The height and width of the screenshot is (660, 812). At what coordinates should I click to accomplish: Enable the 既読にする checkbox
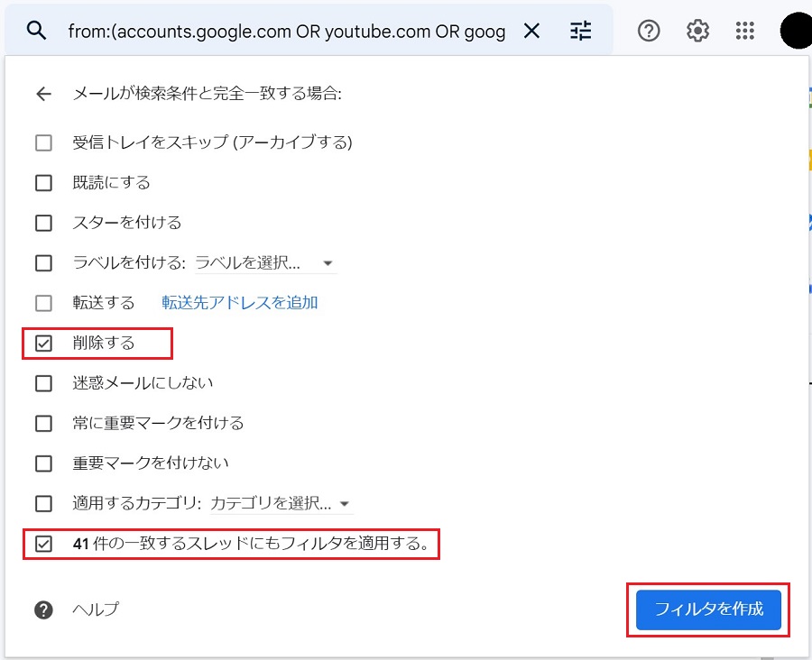click(43, 183)
